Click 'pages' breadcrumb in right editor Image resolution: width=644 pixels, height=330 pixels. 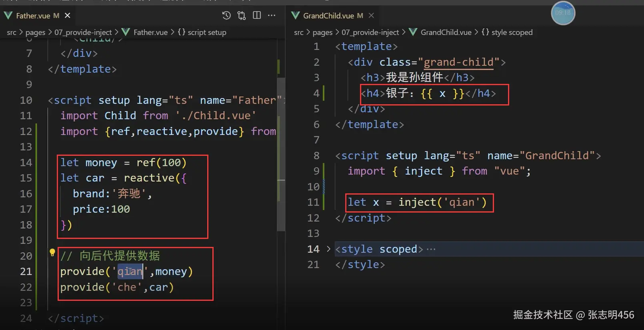[322, 32]
